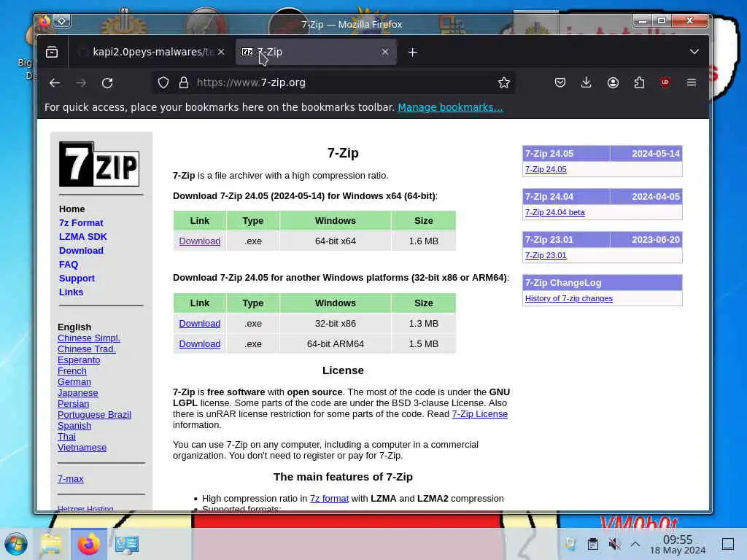Switch language to Spanish
The width and height of the screenshot is (747, 560).
point(74,426)
